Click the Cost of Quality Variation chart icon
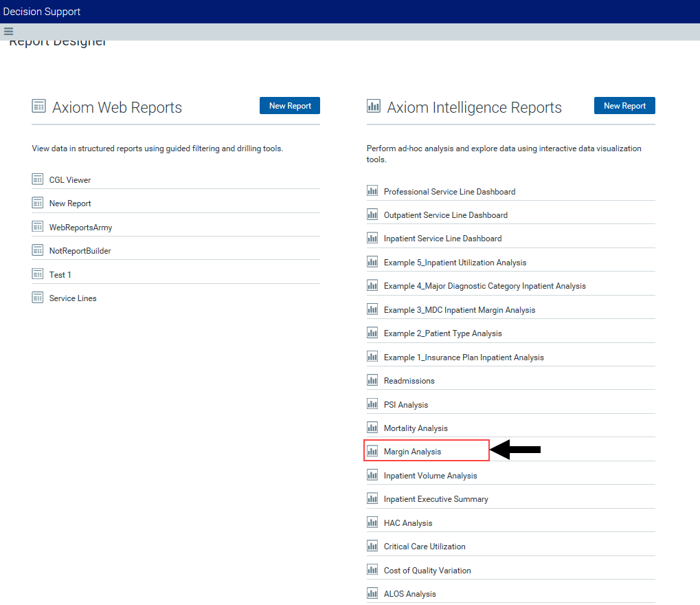The image size is (700, 605). click(x=372, y=570)
